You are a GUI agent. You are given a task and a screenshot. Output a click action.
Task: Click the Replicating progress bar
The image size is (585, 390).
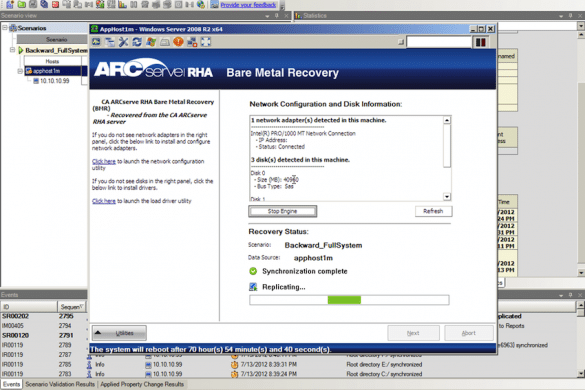[x=349, y=300]
